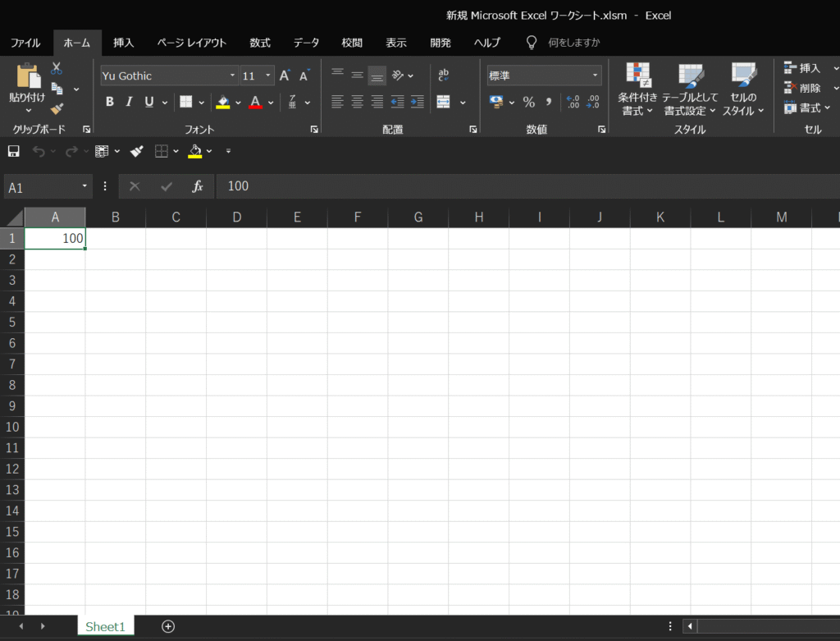
Task: Expand the Name Box dropdown arrow
Action: 84,186
